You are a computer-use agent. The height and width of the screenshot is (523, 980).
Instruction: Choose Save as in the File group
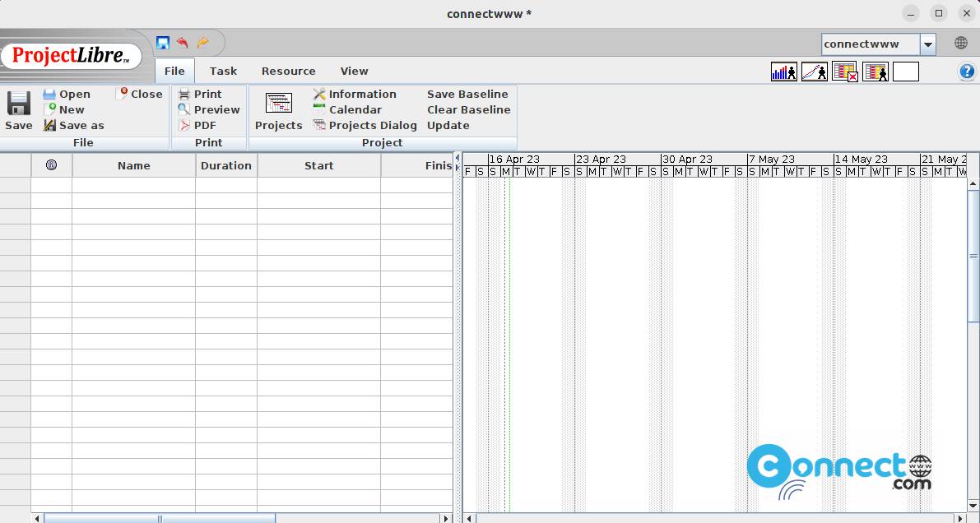(x=74, y=125)
